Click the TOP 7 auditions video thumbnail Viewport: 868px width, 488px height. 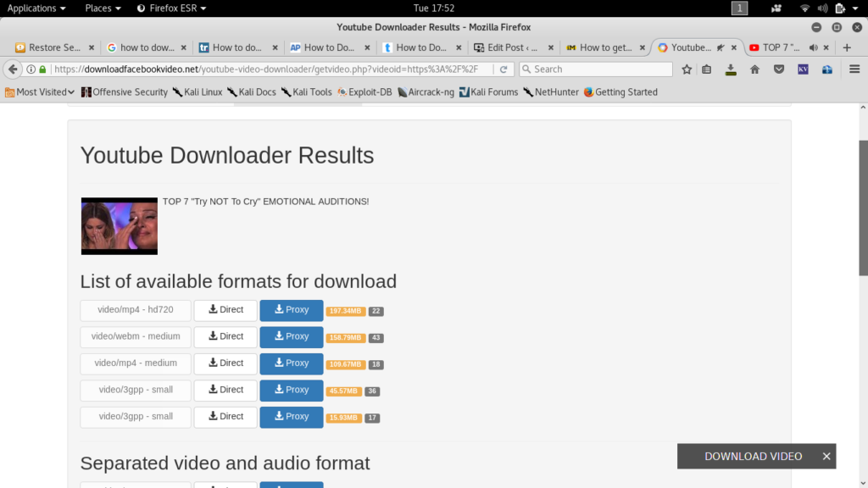[119, 225]
